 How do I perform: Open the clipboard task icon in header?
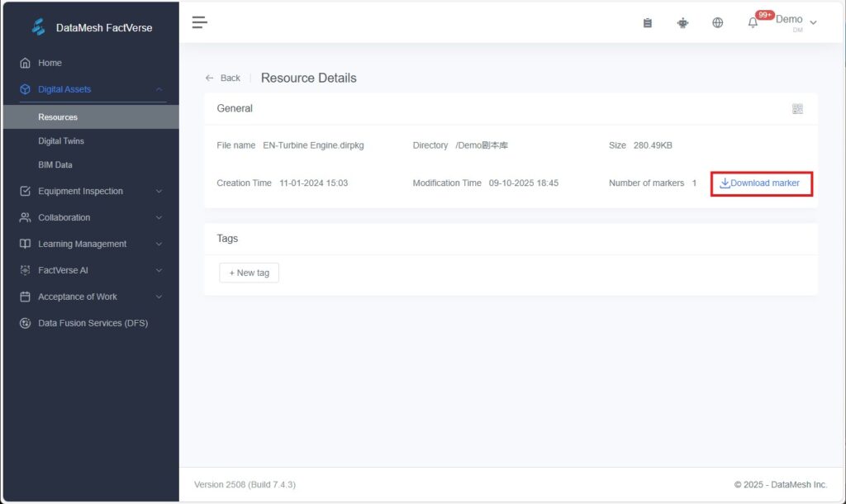pyautogui.click(x=648, y=23)
